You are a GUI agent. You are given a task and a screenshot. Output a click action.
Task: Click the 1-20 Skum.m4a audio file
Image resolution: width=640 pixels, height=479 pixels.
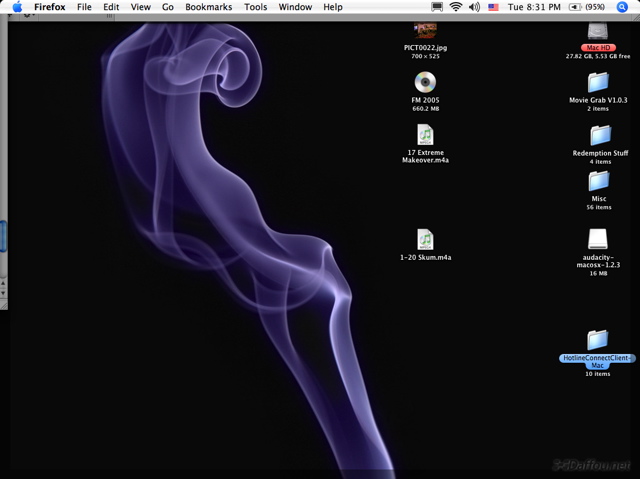click(426, 239)
